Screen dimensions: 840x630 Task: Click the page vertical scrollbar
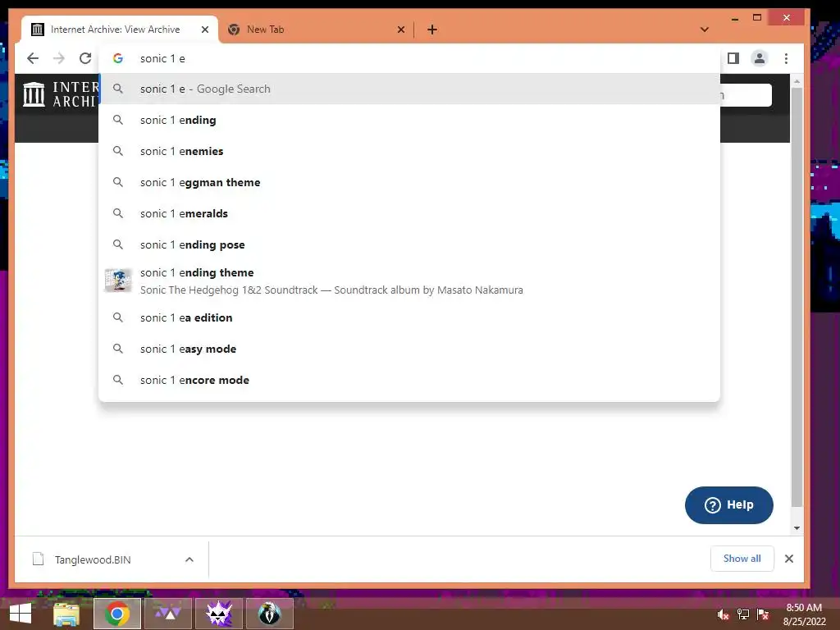pyautogui.click(x=797, y=297)
